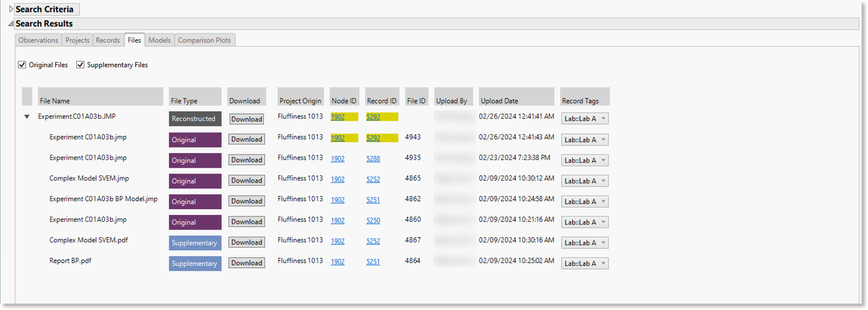Image resolution: width=868 pixels, height=310 pixels.
Task: Click Supplementary badge for Complex Model SVEM.pdf
Action: 195,242
